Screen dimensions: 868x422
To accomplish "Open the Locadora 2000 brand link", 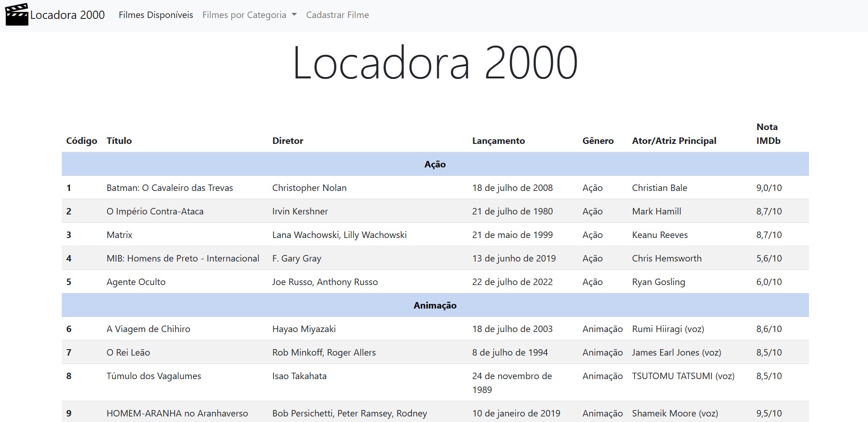I will point(67,15).
